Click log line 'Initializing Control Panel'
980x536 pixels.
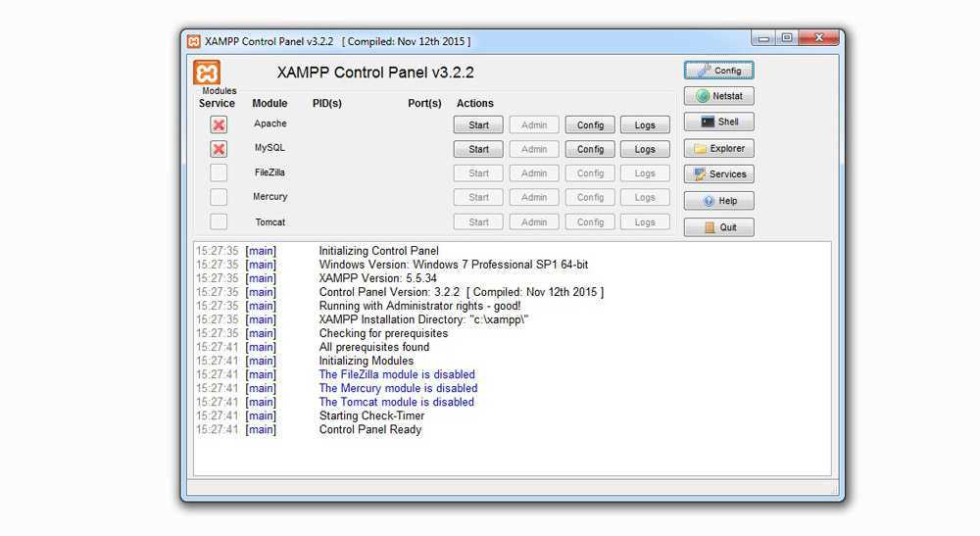[378, 251]
